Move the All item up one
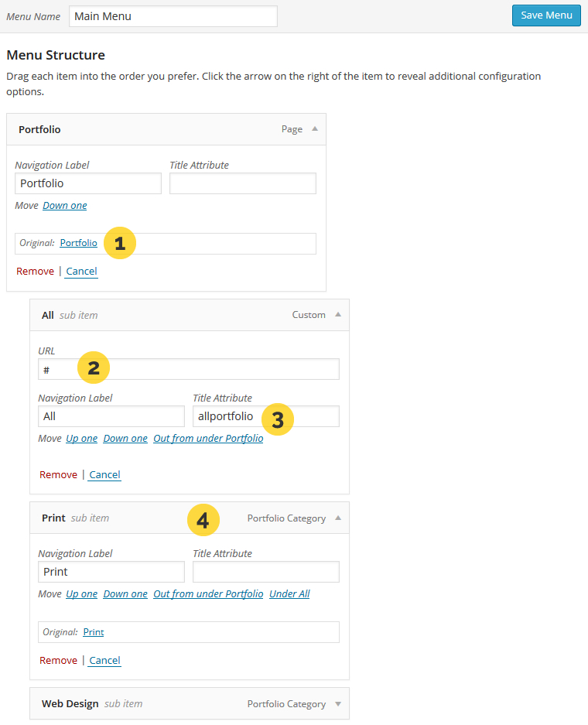 point(82,439)
